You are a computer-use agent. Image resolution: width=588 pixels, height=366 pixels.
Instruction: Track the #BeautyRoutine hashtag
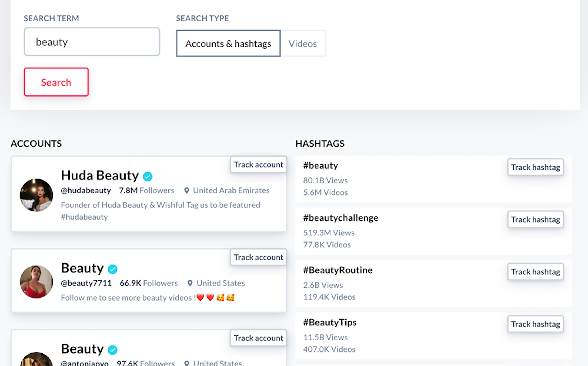[535, 272]
